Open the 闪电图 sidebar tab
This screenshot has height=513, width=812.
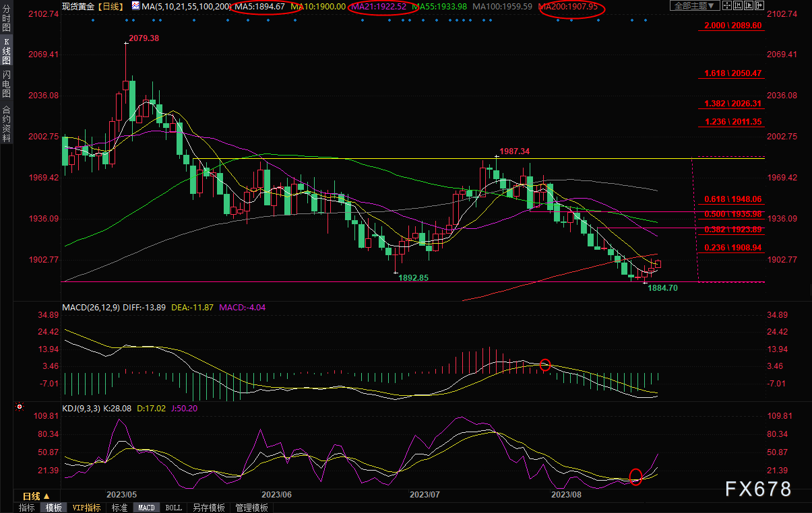coord(7,83)
